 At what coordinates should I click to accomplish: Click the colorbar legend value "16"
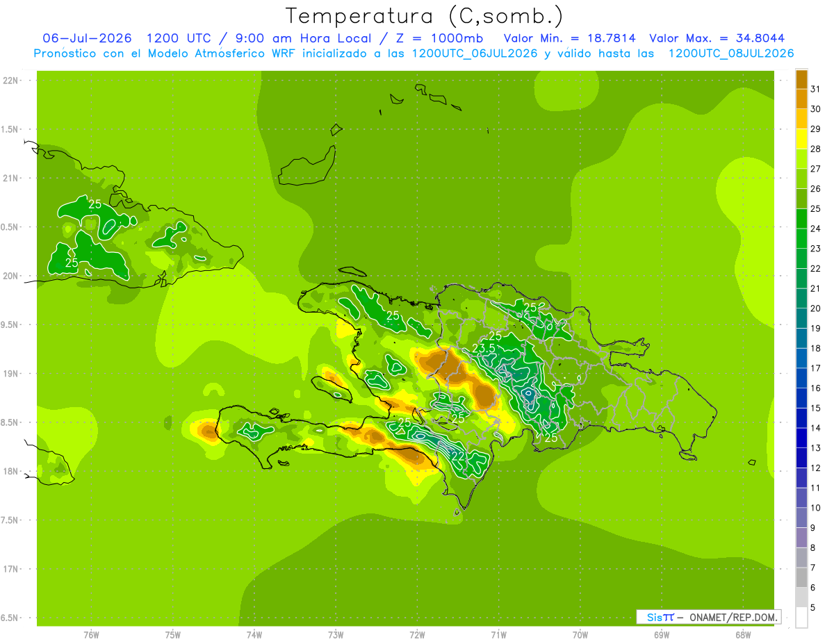pyautogui.click(x=816, y=388)
